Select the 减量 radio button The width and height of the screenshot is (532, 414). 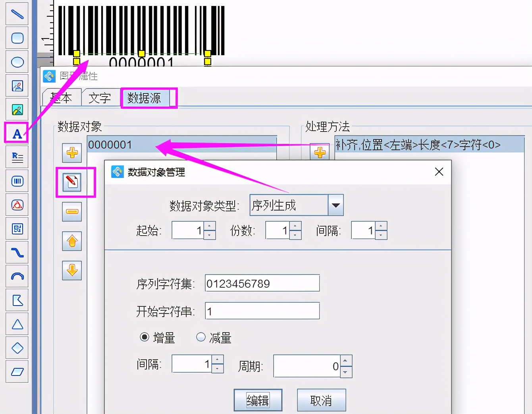[201, 337]
